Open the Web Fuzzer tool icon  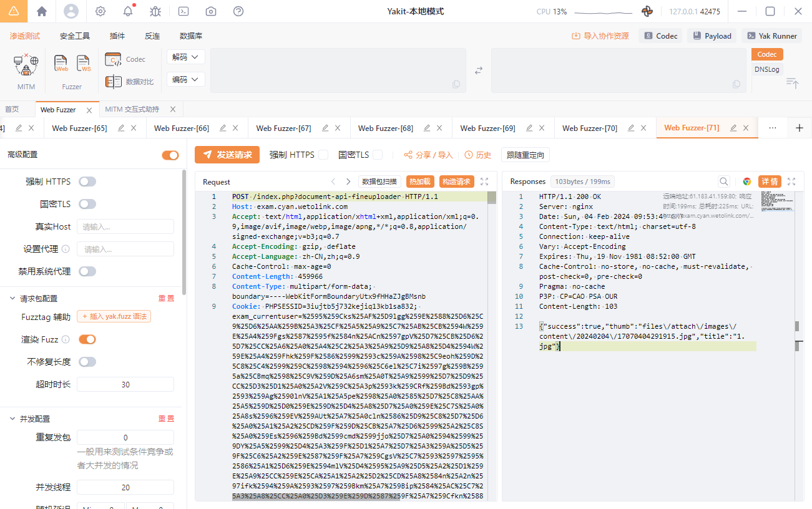coord(61,64)
